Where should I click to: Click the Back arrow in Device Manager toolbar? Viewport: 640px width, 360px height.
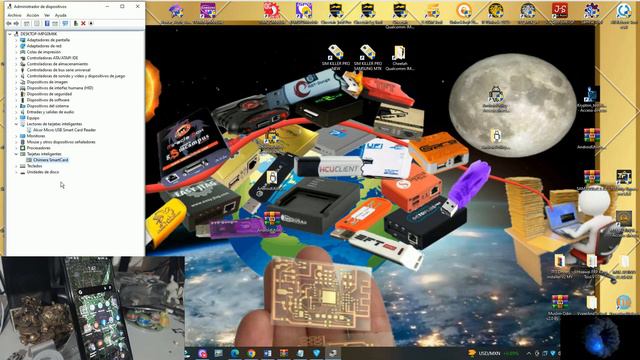[9, 24]
